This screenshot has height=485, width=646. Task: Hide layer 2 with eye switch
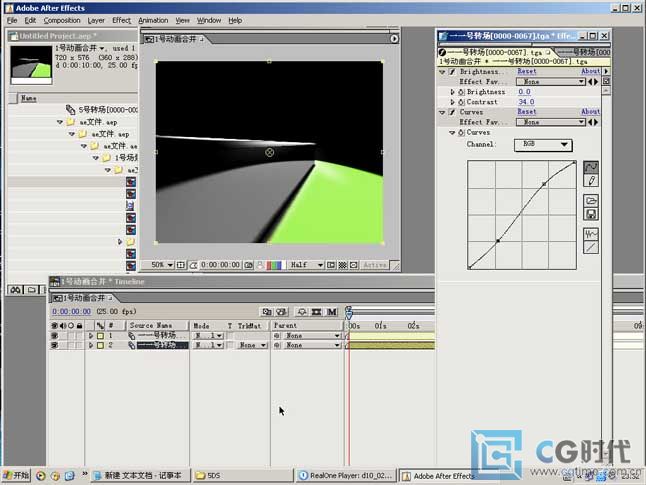(54, 345)
